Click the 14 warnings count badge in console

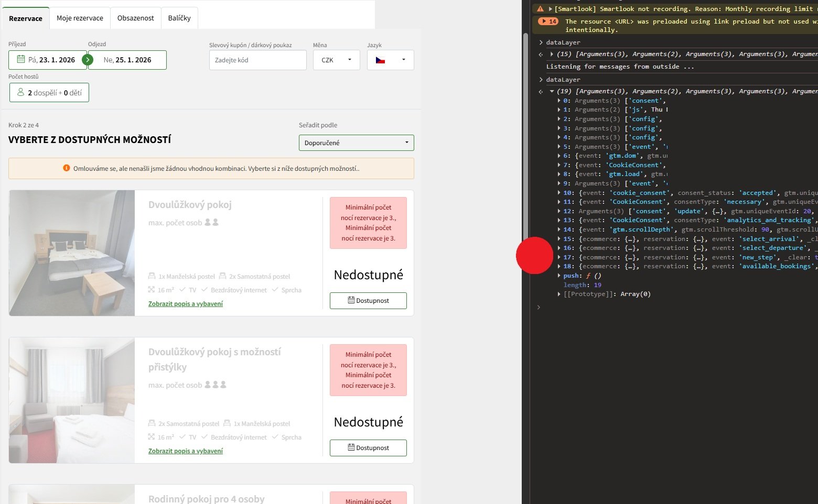tap(549, 21)
